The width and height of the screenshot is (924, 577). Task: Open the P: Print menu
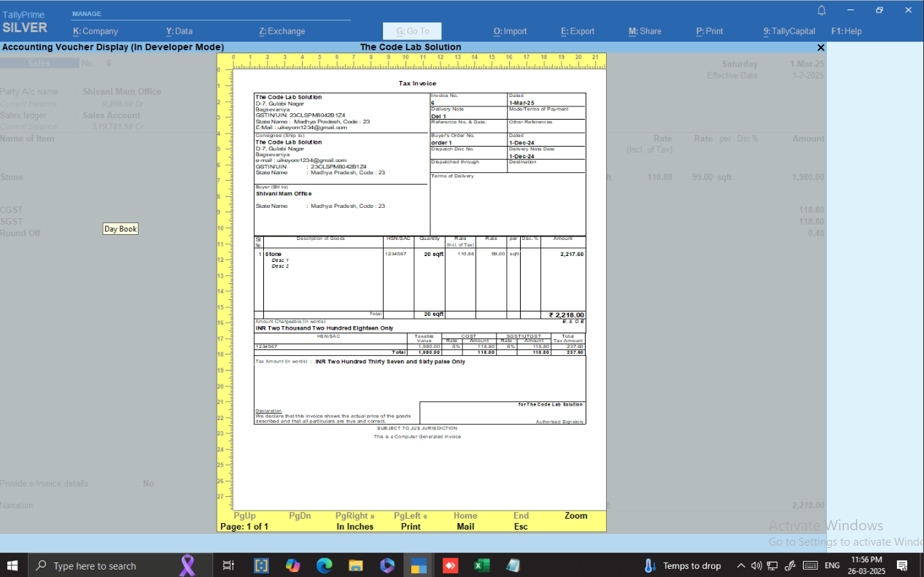[710, 31]
